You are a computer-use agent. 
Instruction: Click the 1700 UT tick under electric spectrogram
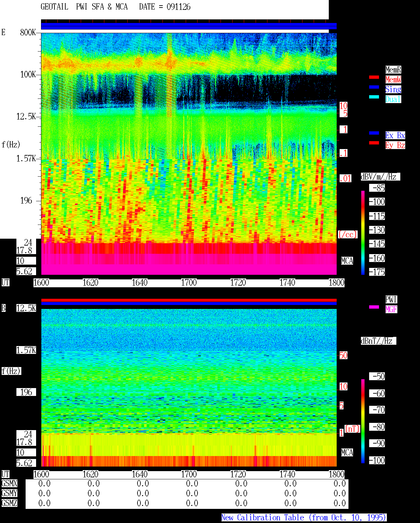pos(189,283)
